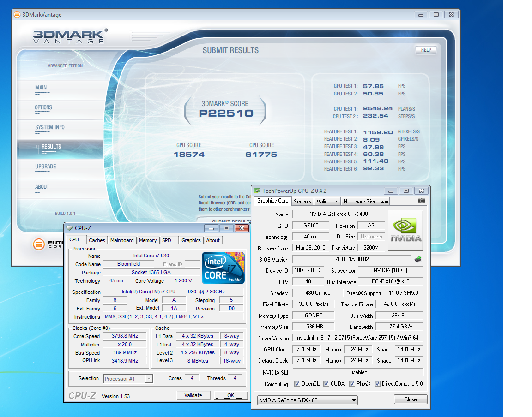Open SYSTEM INFO in 3DMark sidebar

coord(49,127)
